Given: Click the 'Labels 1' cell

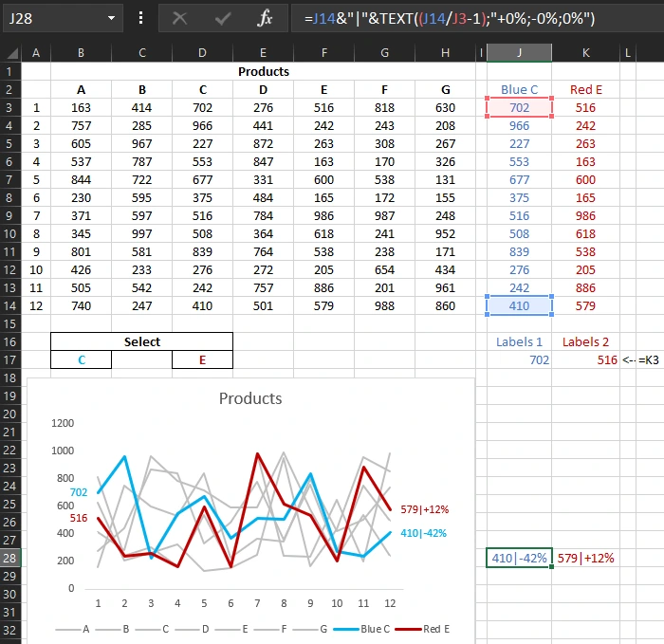Looking at the screenshot, I should (519, 341).
